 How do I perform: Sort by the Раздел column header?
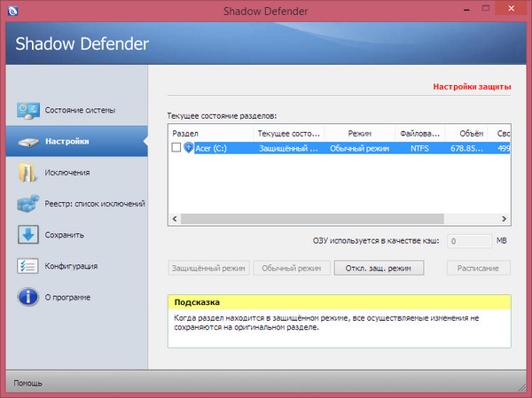(x=210, y=133)
